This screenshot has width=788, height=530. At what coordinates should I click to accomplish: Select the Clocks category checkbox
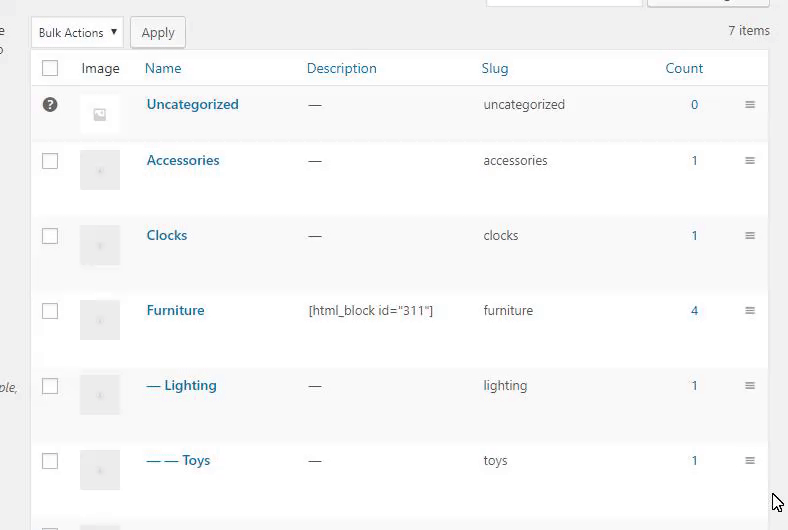(x=50, y=236)
